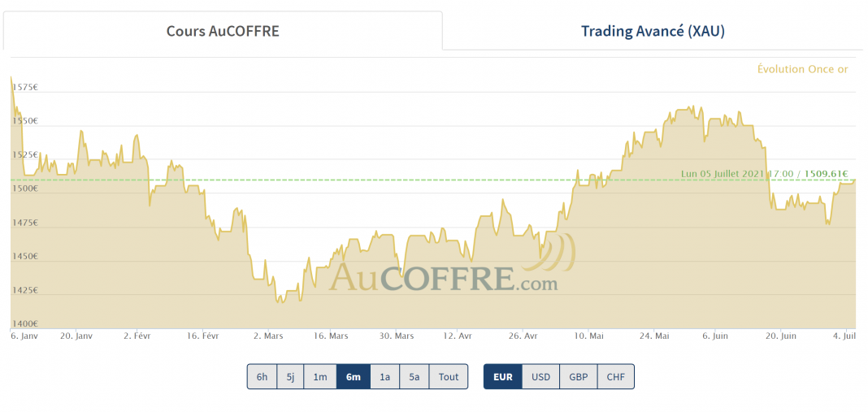Click the 12. Avr date label

[x=458, y=336]
